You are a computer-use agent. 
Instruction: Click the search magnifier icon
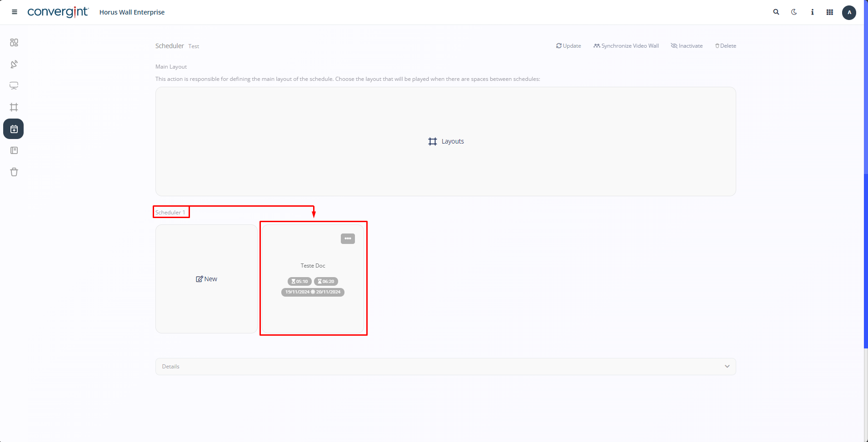776,12
